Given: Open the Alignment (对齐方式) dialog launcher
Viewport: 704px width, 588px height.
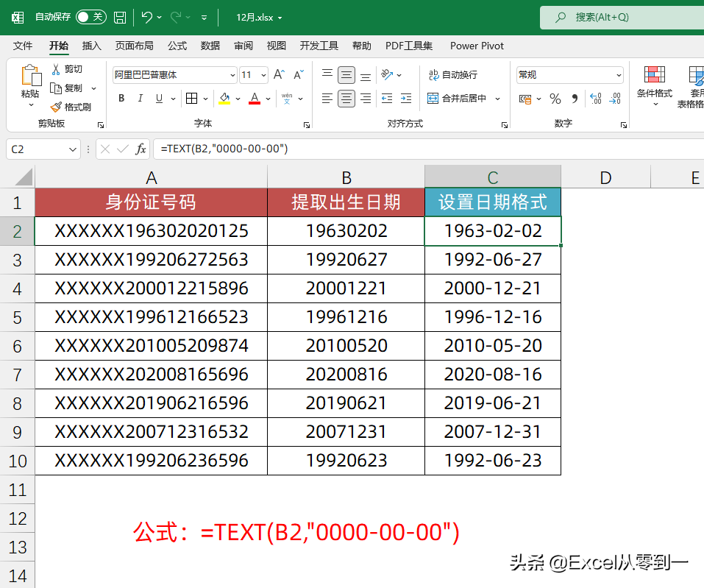Looking at the screenshot, I should coord(505,125).
